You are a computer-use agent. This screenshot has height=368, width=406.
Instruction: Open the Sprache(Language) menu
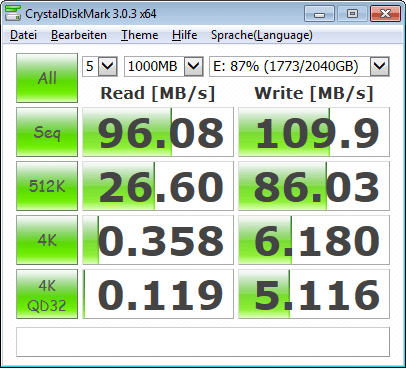[x=262, y=35]
